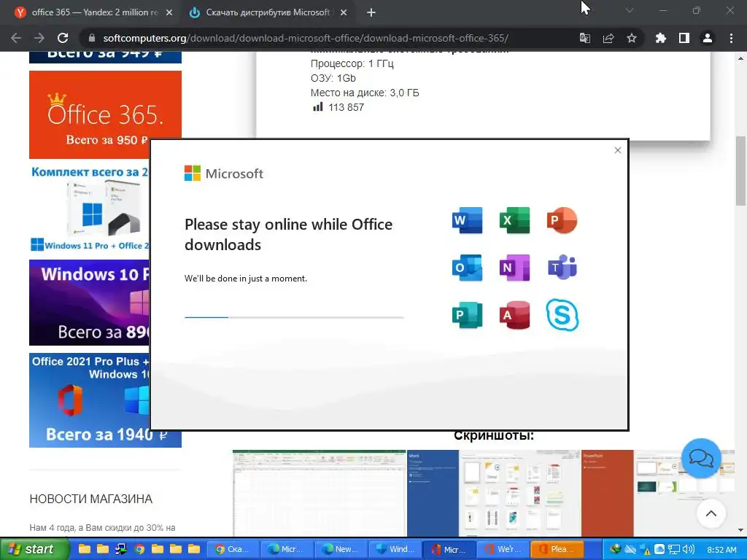Image resolution: width=747 pixels, height=560 pixels.
Task: Click the scrollbar down arrow
Action: tap(741, 530)
